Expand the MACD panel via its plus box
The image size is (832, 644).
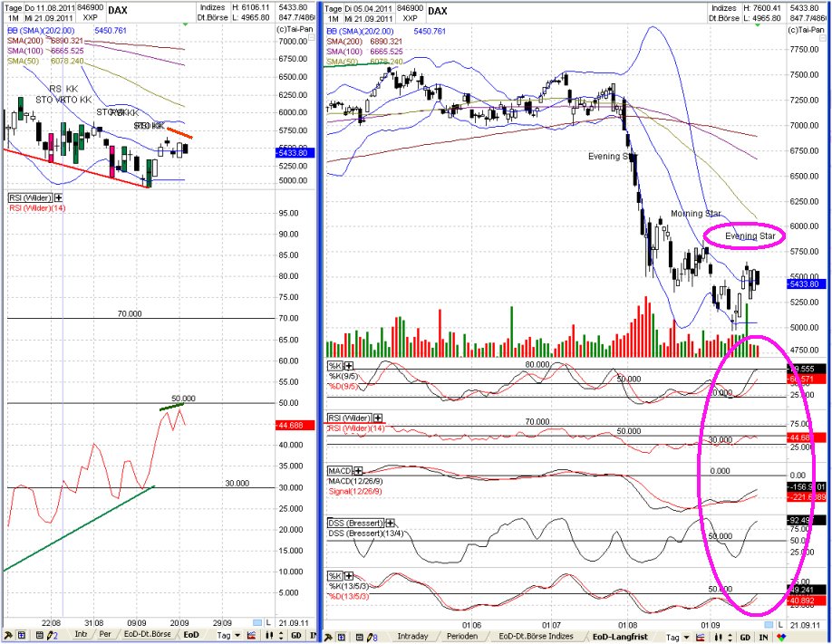tap(359, 471)
